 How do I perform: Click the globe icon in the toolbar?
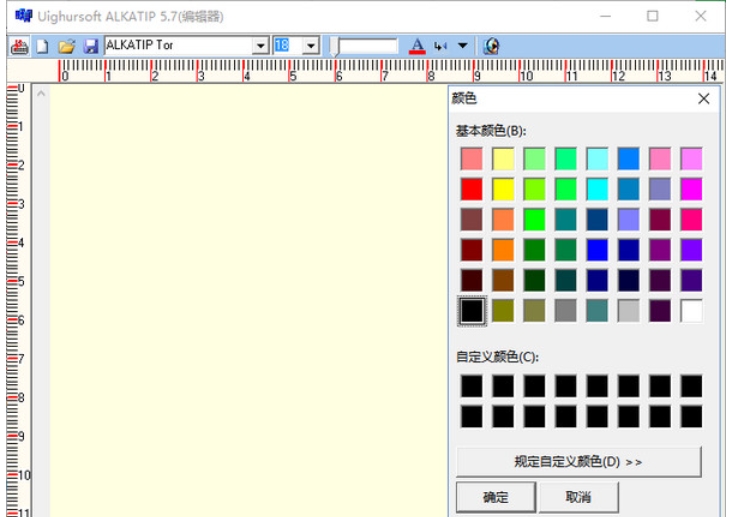click(x=491, y=46)
